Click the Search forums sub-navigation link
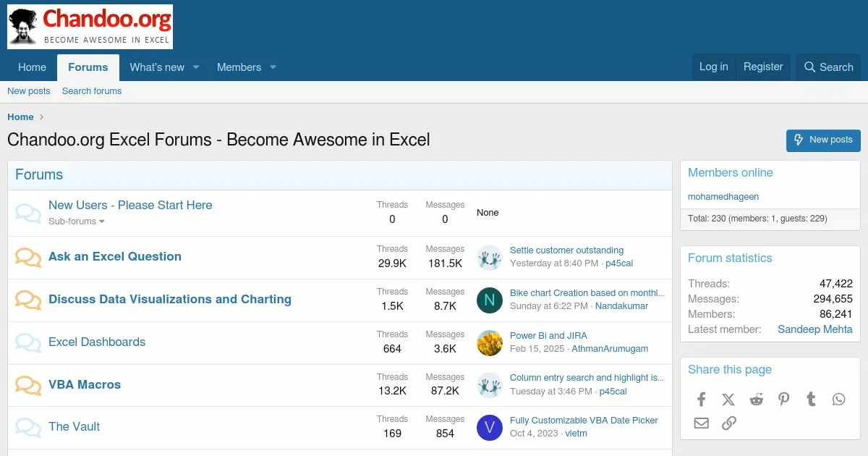 click(x=92, y=91)
